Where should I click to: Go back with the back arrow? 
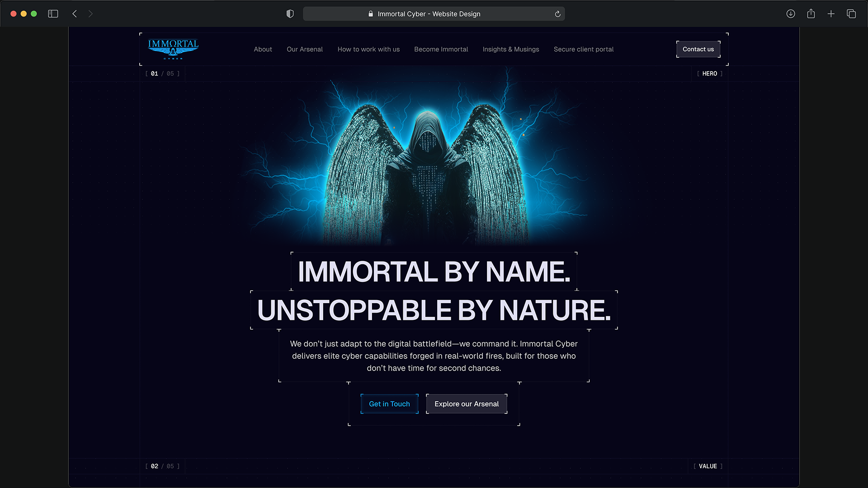tap(75, 14)
